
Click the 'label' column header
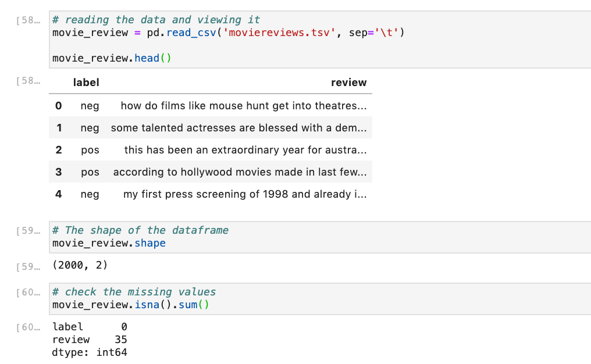click(x=86, y=83)
